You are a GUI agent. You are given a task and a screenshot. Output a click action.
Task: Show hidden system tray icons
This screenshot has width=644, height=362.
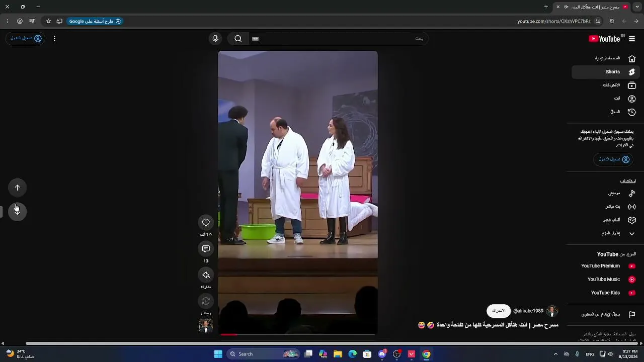click(555, 354)
